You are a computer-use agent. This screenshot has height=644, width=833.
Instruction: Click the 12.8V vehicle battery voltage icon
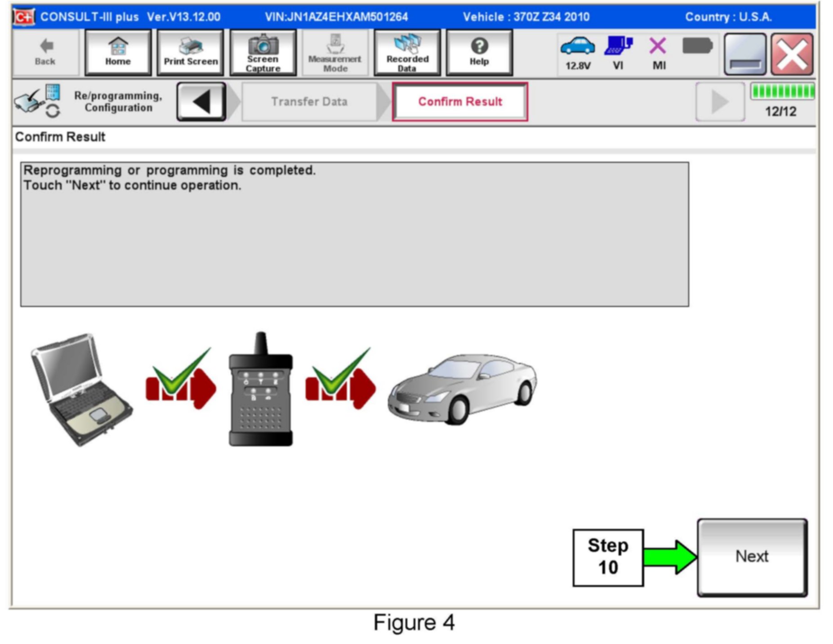578,53
